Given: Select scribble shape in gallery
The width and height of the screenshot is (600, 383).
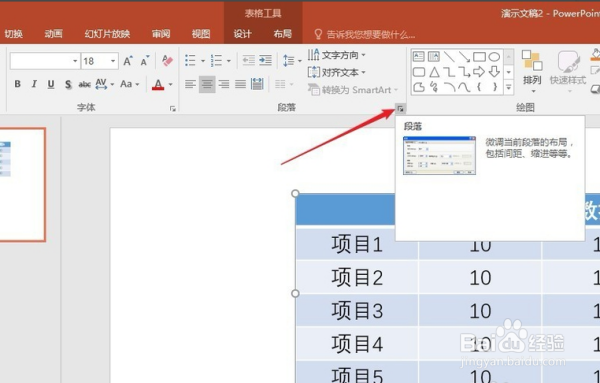Looking at the screenshot, I should click(x=434, y=87).
